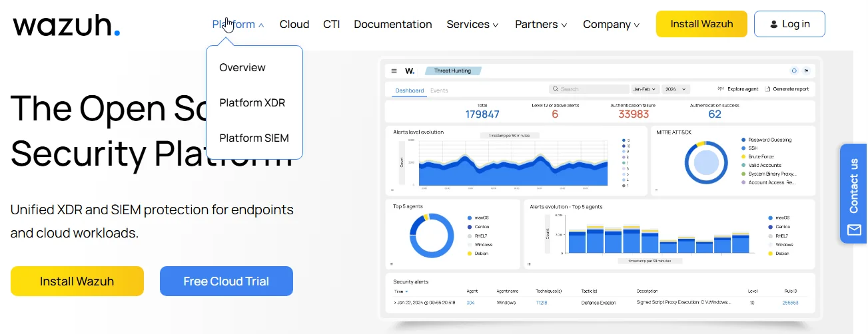Expand the Services dropdown menu
The image size is (868, 334).
tap(472, 25)
